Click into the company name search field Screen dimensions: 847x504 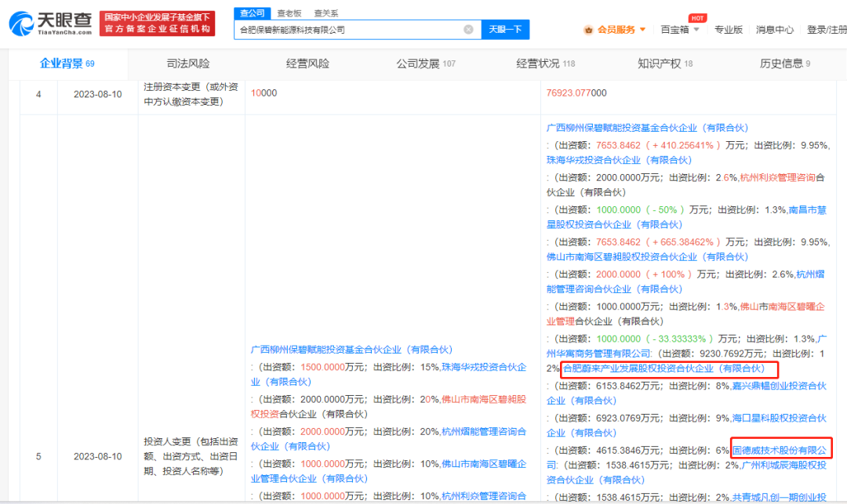tap(349, 30)
